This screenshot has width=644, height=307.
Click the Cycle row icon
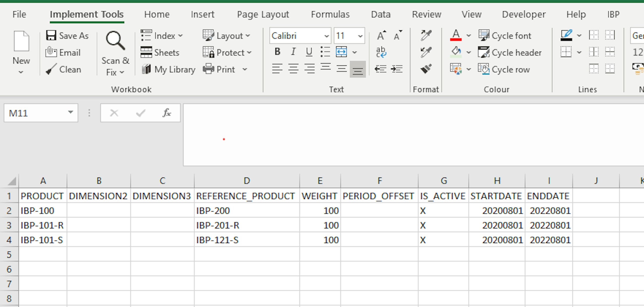tap(484, 69)
